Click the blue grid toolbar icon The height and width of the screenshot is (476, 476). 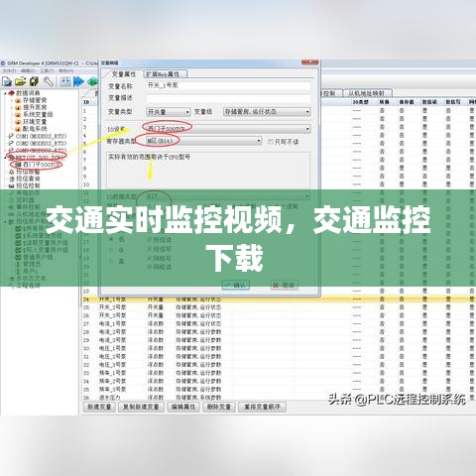(x=65, y=81)
